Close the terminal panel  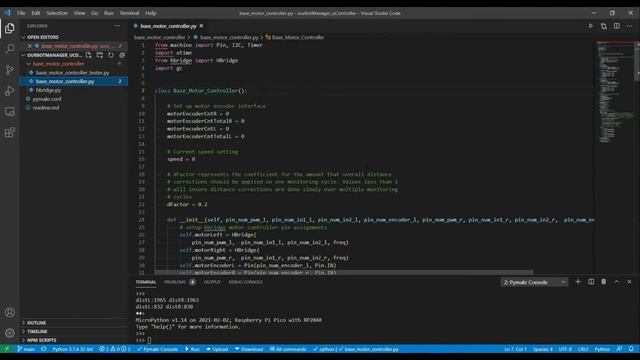(x=629, y=282)
